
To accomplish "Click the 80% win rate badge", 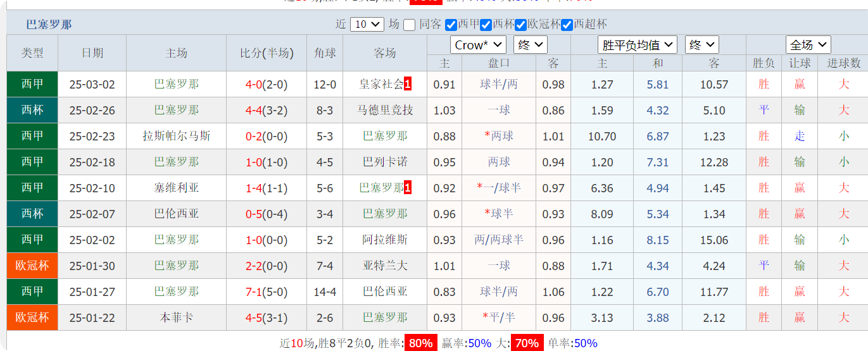I will 420,343.
